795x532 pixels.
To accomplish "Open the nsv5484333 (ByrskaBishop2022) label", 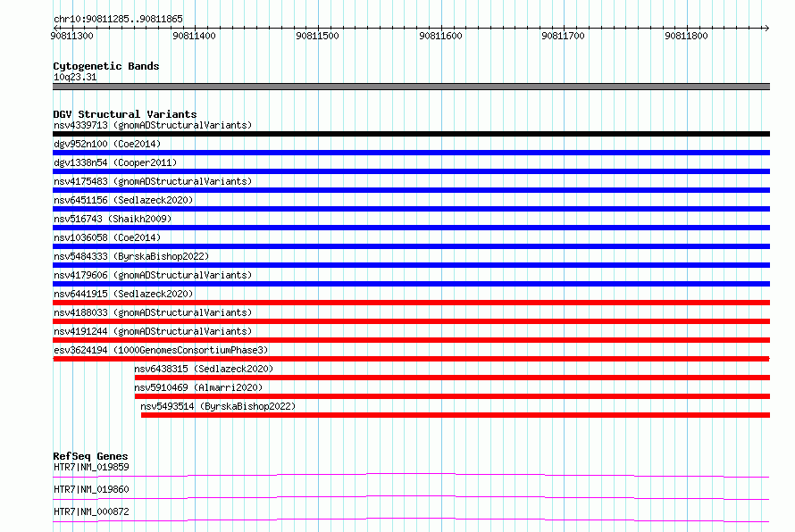I will 131,256.
